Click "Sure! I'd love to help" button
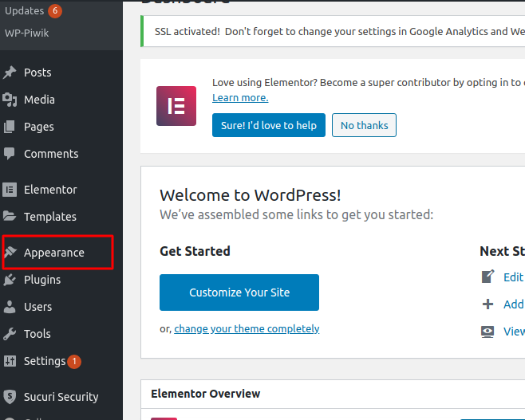The image size is (525, 420). (268, 125)
